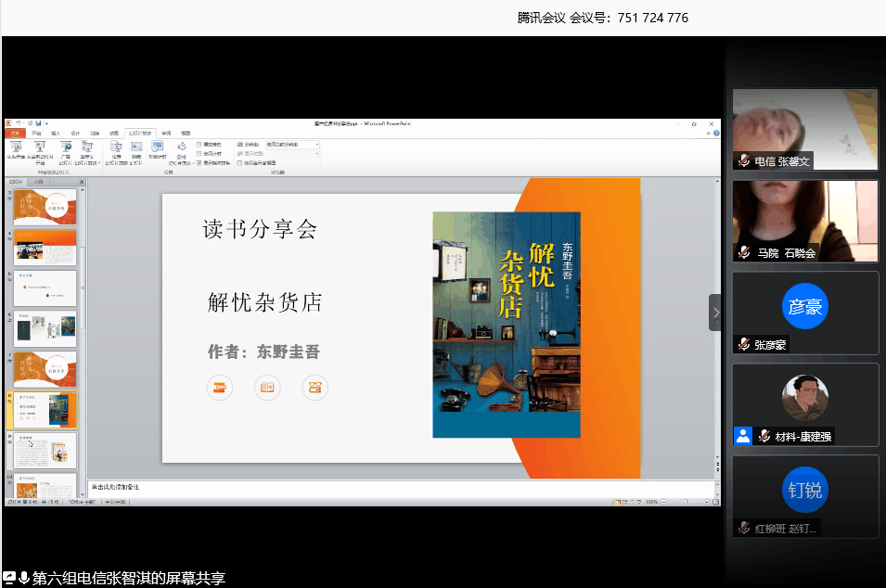The image size is (886, 588).
Task: Adjust the zoom slider in status bar
Action: [685, 502]
